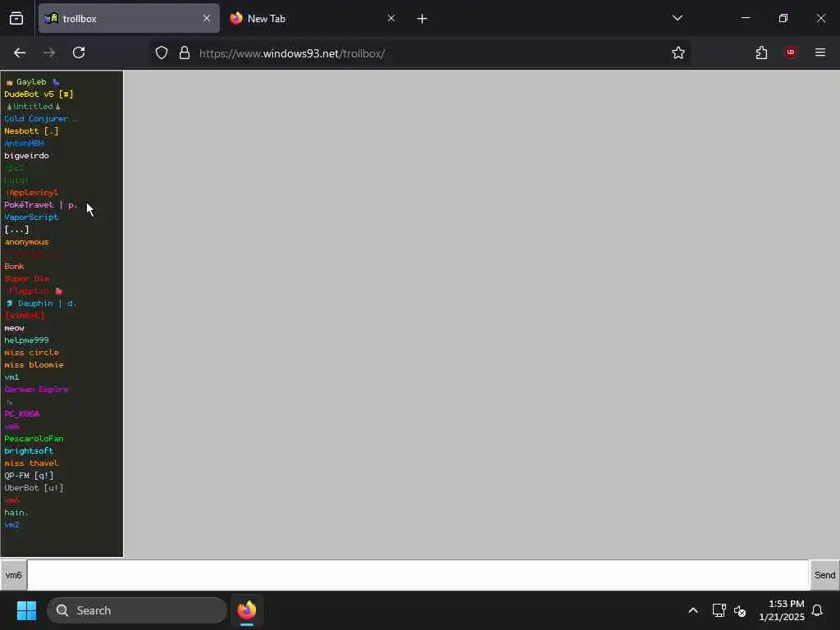Select user bigweirdo
Viewport: 840px width, 630px height.
(x=26, y=156)
